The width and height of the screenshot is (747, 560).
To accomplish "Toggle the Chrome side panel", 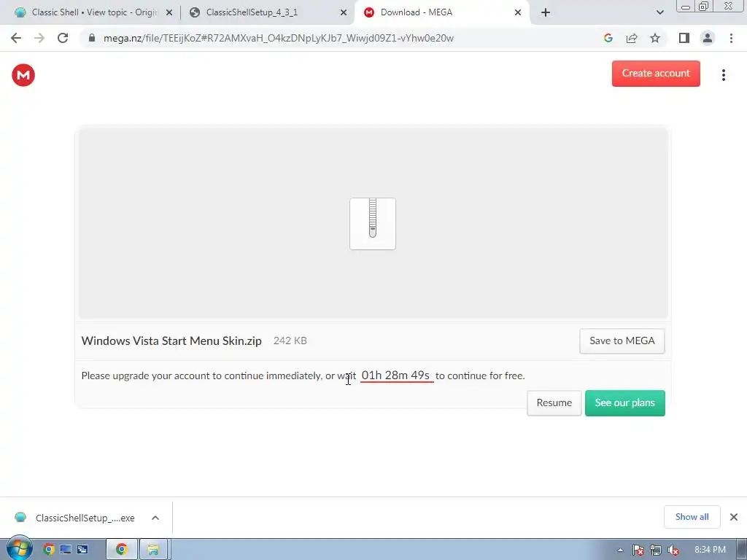I will [684, 38].
